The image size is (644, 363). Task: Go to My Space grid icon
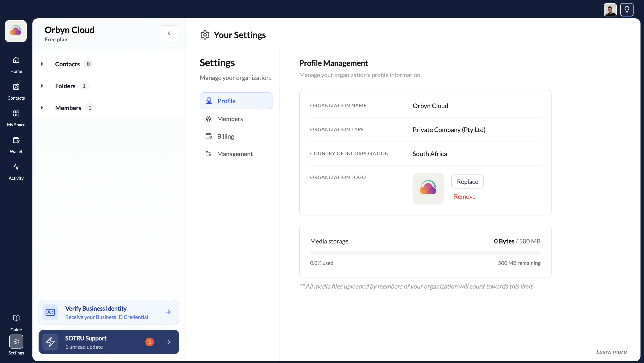16,113
